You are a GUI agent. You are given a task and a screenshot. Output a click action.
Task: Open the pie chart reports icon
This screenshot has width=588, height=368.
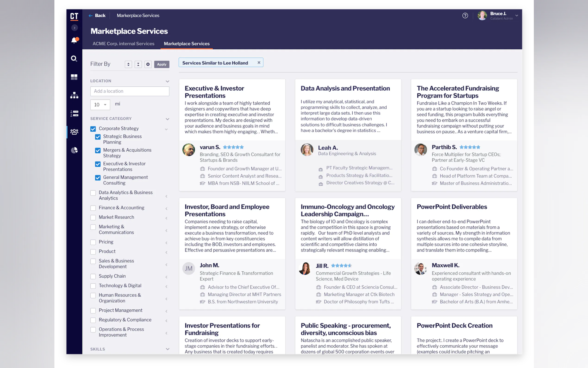pyautogui.click(x=74, y=150)
